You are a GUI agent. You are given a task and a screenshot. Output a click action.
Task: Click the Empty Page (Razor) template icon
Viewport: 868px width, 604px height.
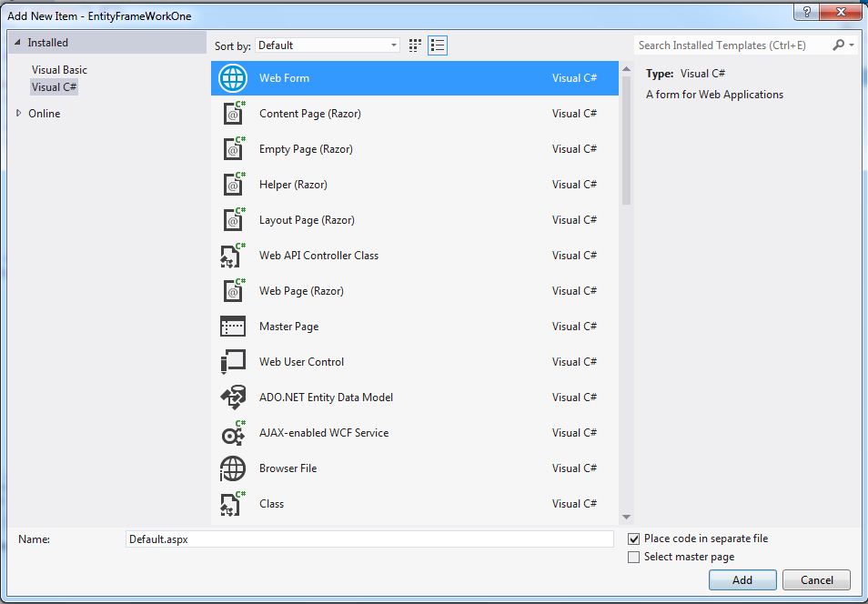pyautogui.click(x=233, y=149)
